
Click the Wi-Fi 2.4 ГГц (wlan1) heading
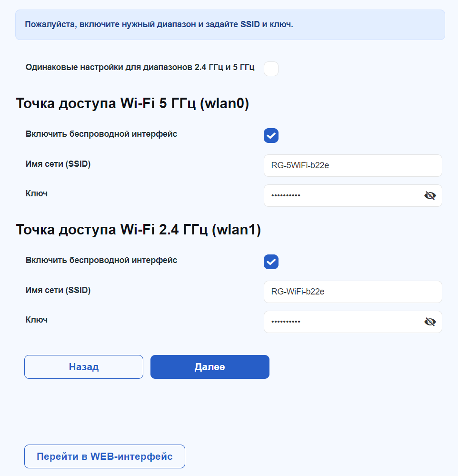139,230
